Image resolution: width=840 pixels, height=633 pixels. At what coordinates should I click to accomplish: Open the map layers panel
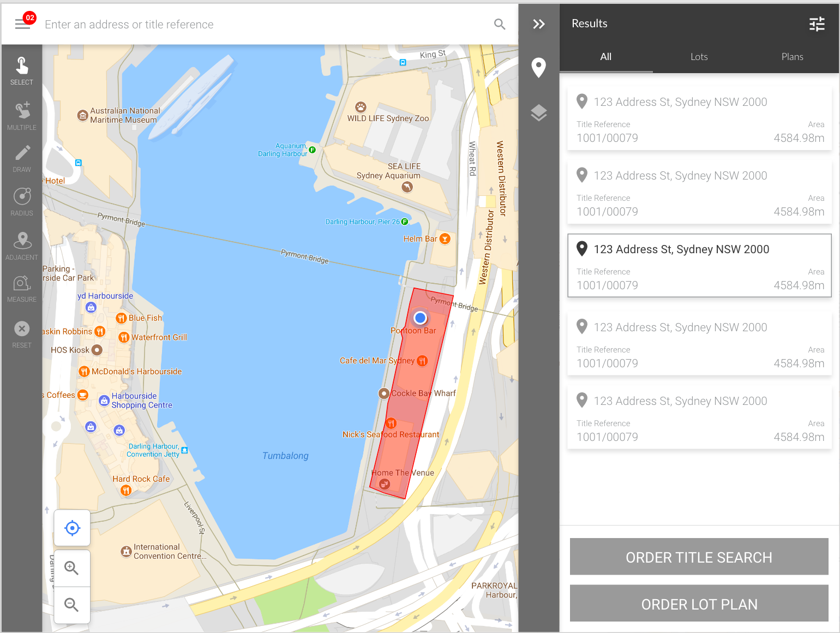(539, 112)
